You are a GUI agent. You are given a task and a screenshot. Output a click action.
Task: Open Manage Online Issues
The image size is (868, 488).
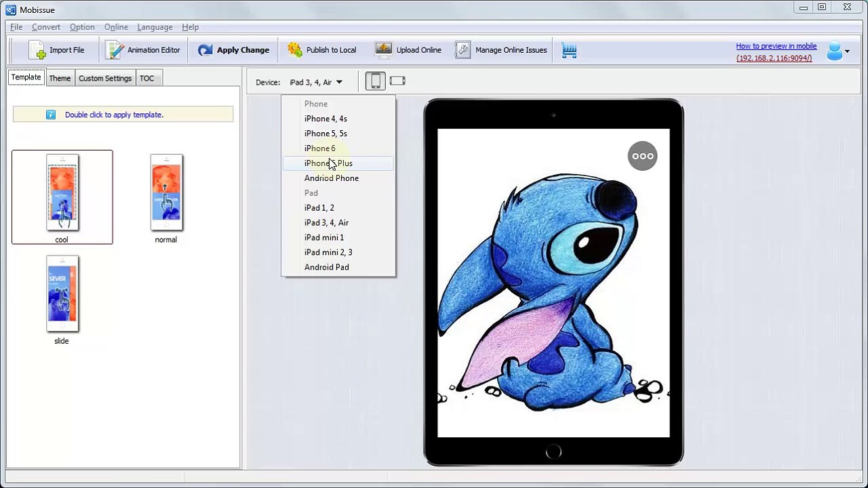click(x=501, y=50)
